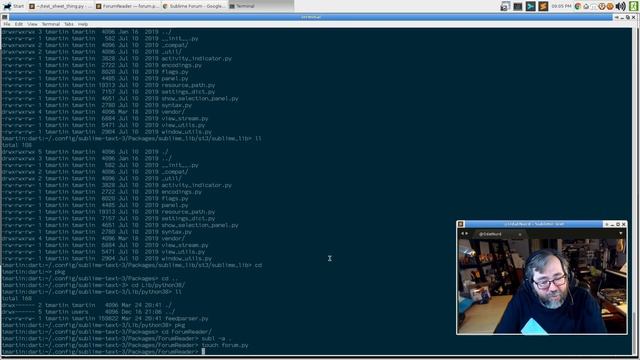640x360 pixels.
Task: Open the Terminal menu in the menu bar
Action: (51, 24)
